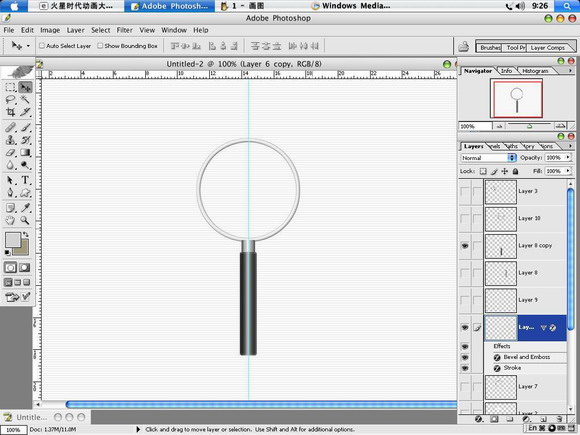
Task: Open the Layers panel flyout menu
Action: [570, 146]
